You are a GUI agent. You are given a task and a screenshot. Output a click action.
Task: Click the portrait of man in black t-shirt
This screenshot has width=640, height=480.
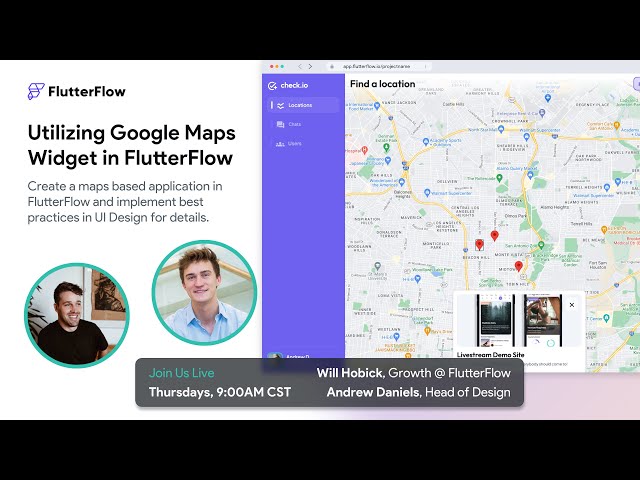coord(77,315)
